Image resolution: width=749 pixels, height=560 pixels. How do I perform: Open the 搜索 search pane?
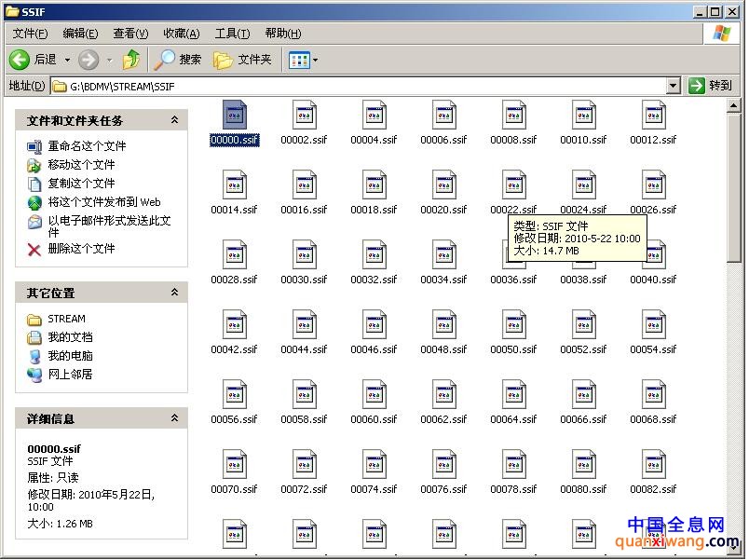[178, 60]
